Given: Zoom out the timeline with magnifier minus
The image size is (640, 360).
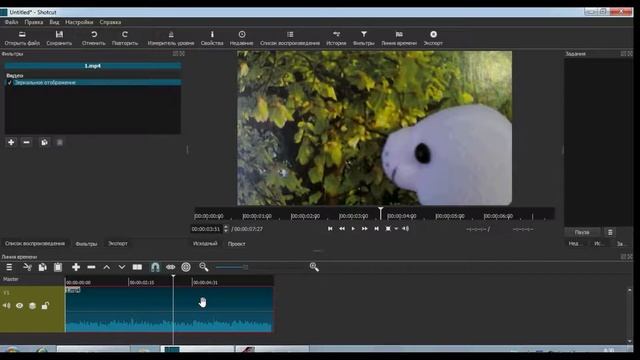Looking at the screenshot, I should (x=204, y=267).
